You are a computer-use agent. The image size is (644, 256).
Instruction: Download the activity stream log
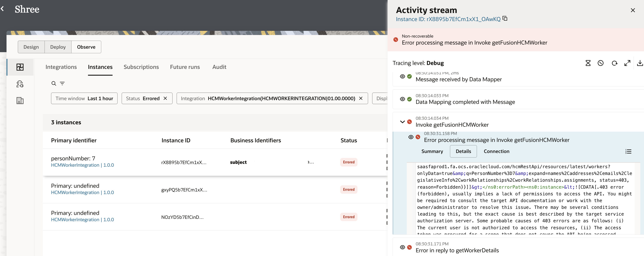click(x=639, y=63)
